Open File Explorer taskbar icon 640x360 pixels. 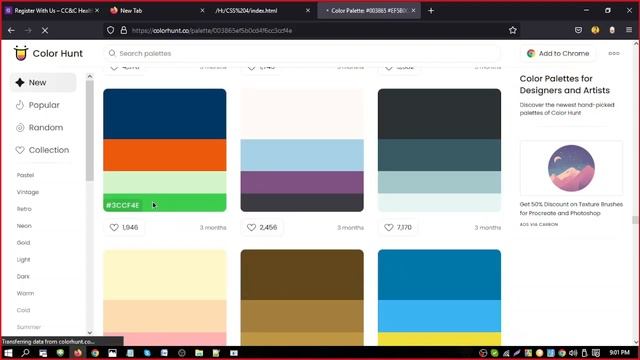tap(199, 353)
